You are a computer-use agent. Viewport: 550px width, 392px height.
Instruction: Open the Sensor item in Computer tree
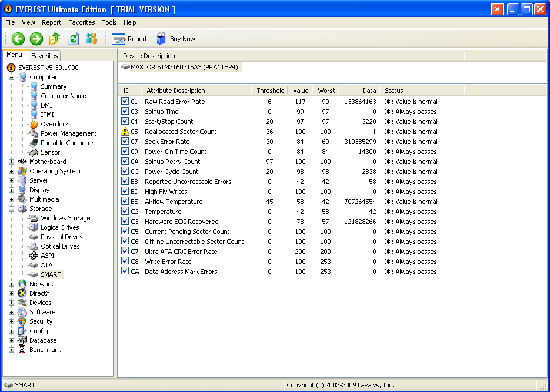[50, 152]
